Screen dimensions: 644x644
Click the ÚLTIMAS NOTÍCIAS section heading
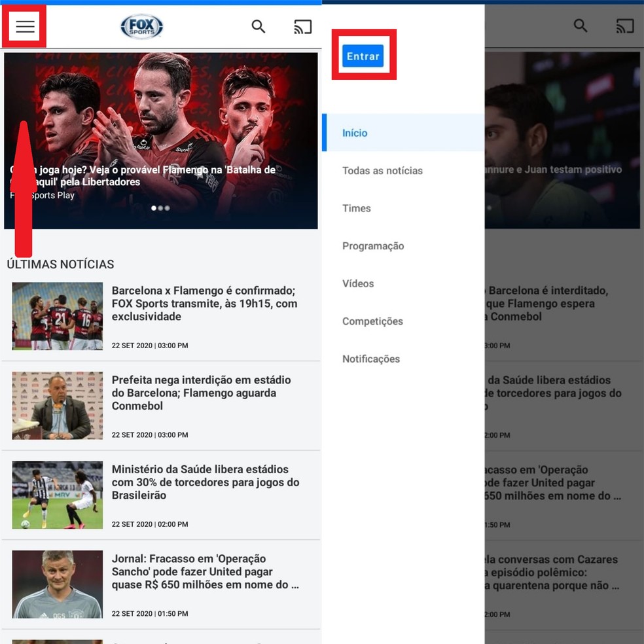click(x=60, y=264)
